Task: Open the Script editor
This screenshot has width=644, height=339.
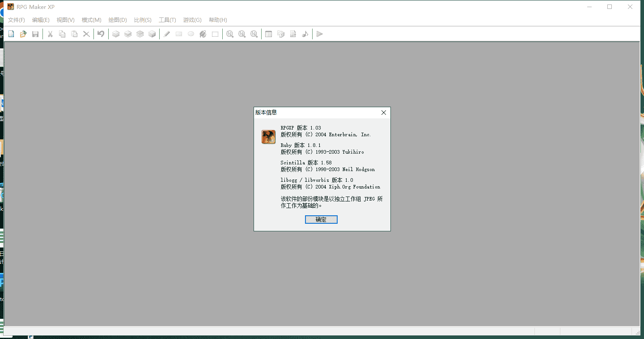Action: click(292, 33)
